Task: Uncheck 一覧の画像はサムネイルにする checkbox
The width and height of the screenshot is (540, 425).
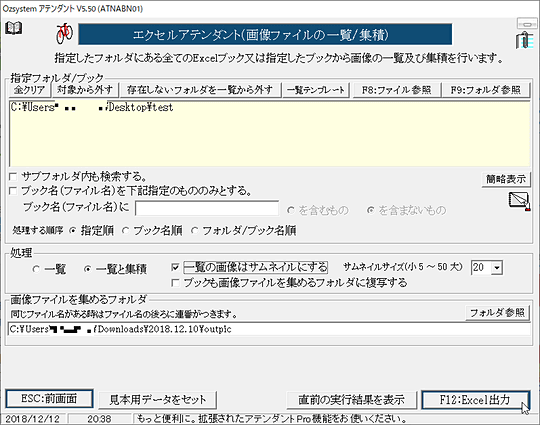Action: tap(175, 267)
